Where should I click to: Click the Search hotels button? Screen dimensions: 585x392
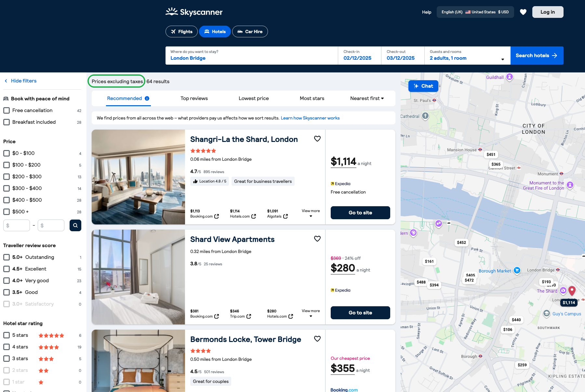coord(537,56)
